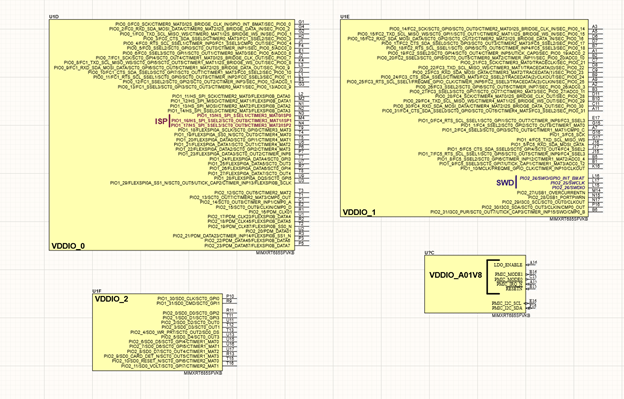Select the PIO0_13/FC1_SSEL3 pin name in U1D
Viewport: 624px width, 399px height.
[205, 86]
